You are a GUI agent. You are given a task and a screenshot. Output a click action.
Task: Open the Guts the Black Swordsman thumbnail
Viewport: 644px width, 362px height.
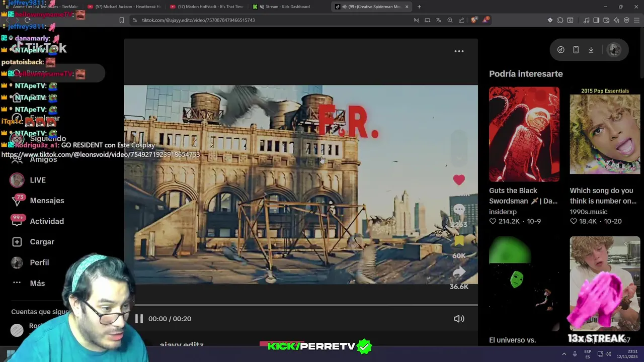(x=524, y=134)
